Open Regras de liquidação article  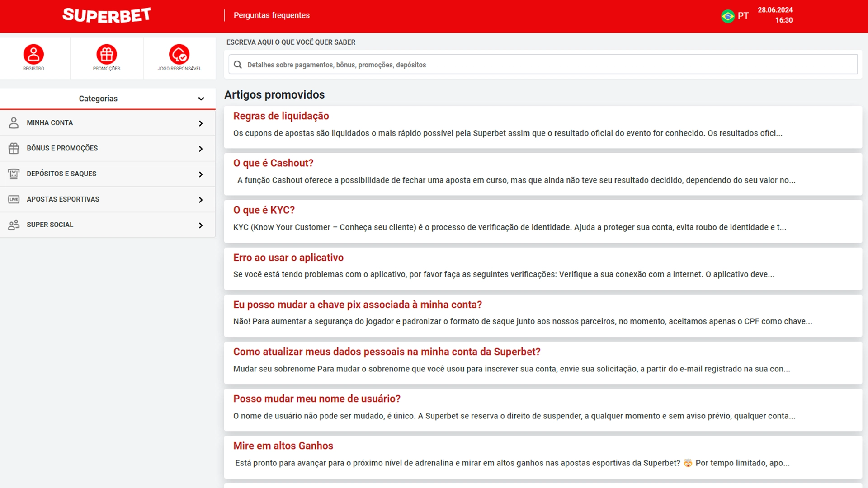(x=281, y=116)
